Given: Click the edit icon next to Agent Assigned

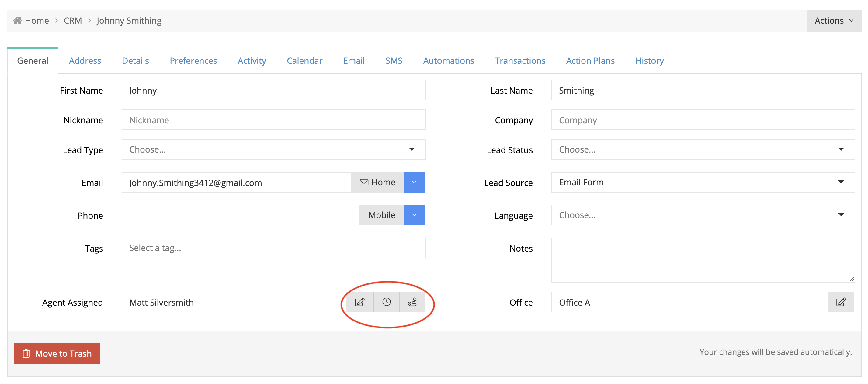Looking at the screenshot, I should coord(359,302).
